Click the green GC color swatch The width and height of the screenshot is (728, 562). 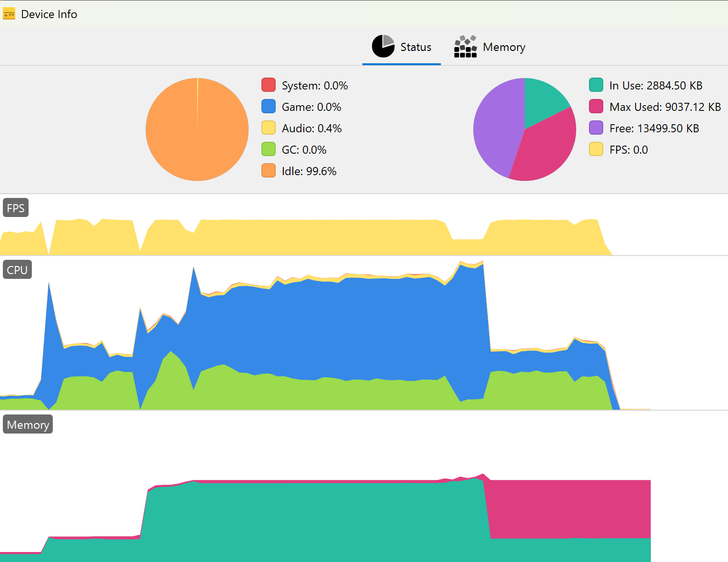[x=269, y=149]
